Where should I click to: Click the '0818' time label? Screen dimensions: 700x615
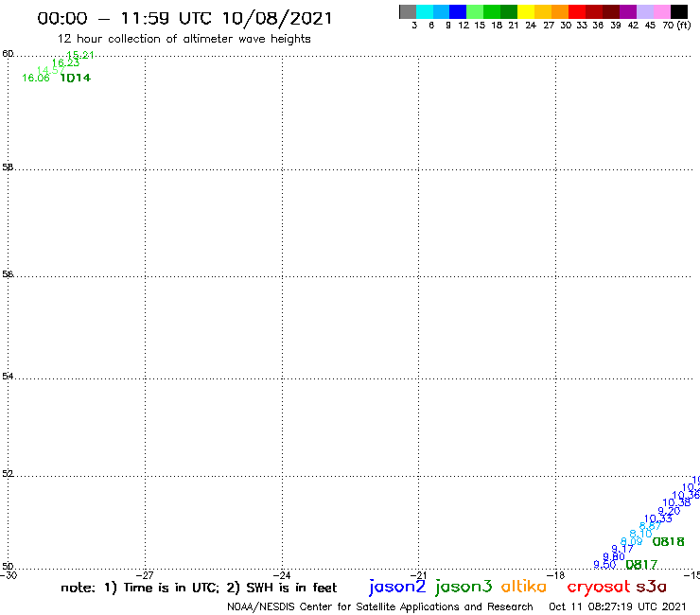[668, 542]
